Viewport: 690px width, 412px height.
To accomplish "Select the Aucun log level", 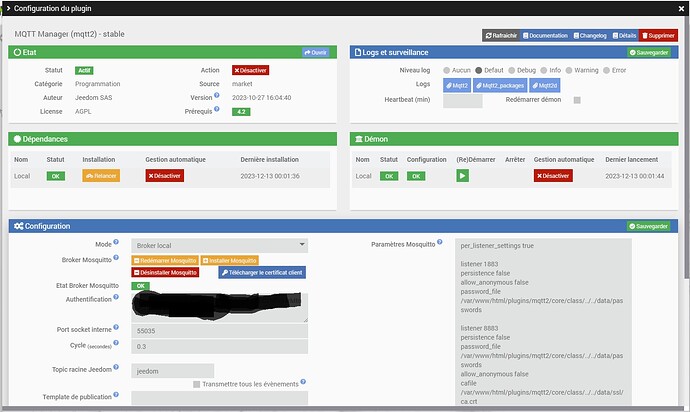I will point(447,70).
